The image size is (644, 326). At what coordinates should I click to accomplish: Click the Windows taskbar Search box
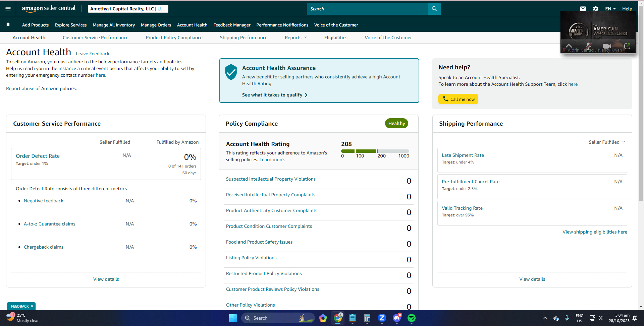(x=278, y=318)
